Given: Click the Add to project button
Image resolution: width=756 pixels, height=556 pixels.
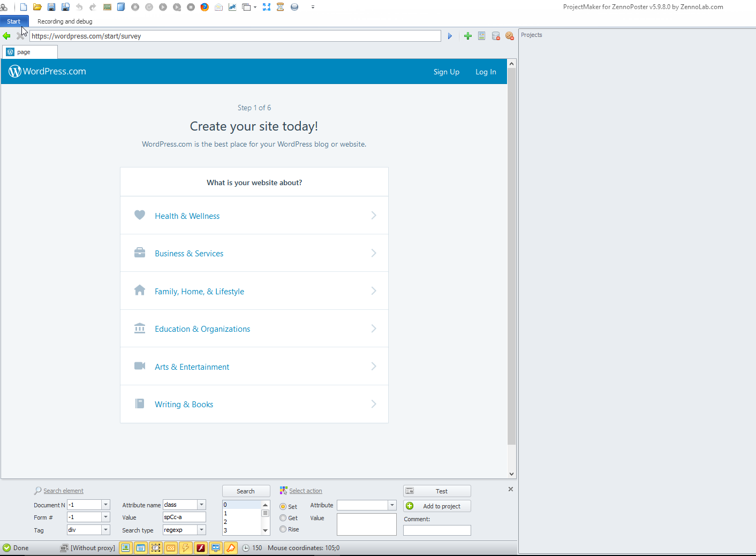Looking at the screenshot, I should pyautogui.click(x=437, y=506).
